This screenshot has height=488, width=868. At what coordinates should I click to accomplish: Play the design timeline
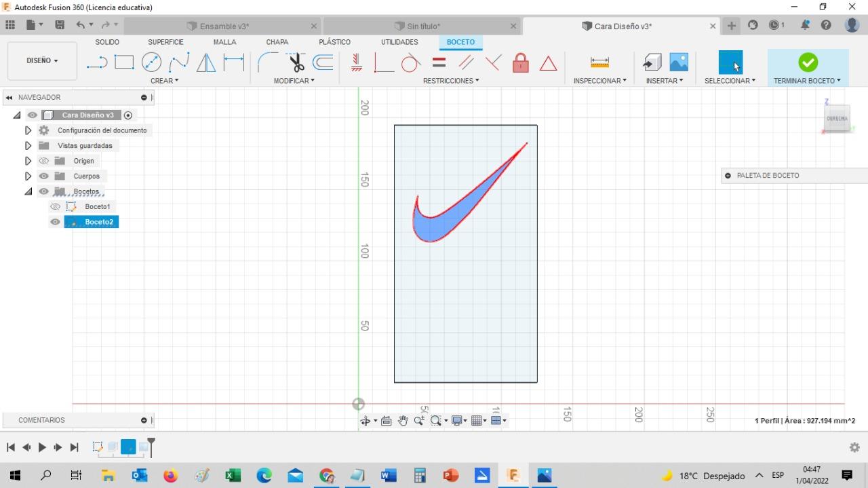[42, 447]
